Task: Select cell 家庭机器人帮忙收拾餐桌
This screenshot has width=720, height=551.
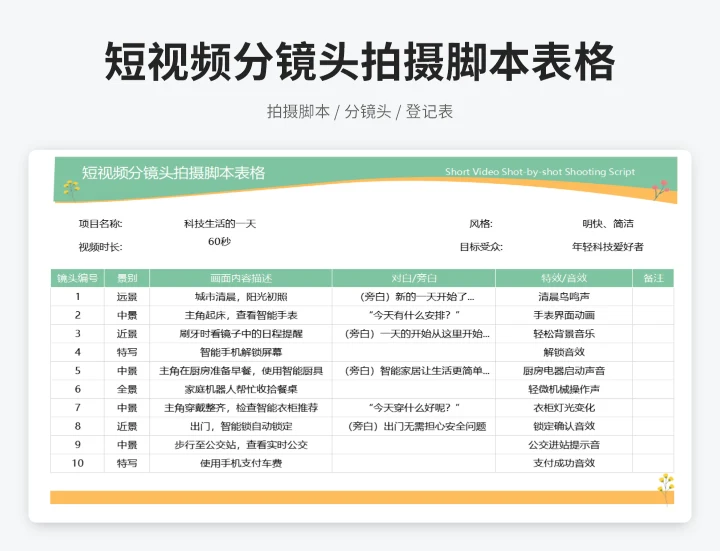Action: pyautogui.click(x=241, y=389)
